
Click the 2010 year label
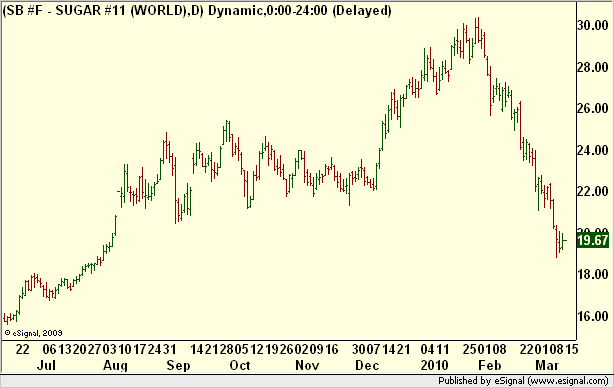[434, 365]
